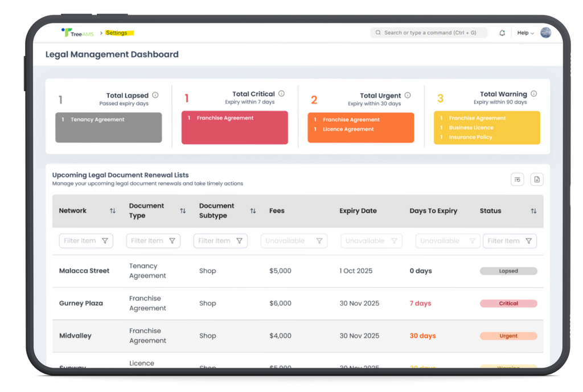The height and width of the screenshot is (392, 583).
Task: Open the Status filter dropdown
Action: [510, 240]
